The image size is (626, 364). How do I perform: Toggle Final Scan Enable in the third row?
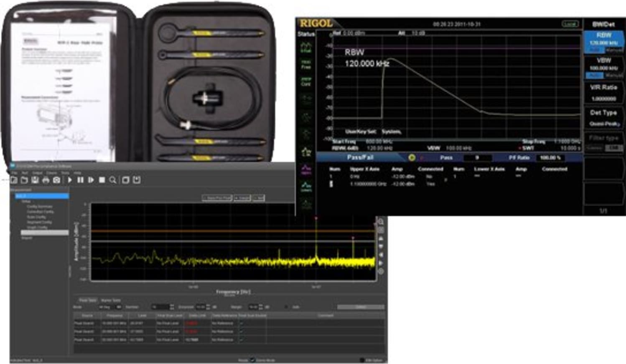(x=241, y=340)
